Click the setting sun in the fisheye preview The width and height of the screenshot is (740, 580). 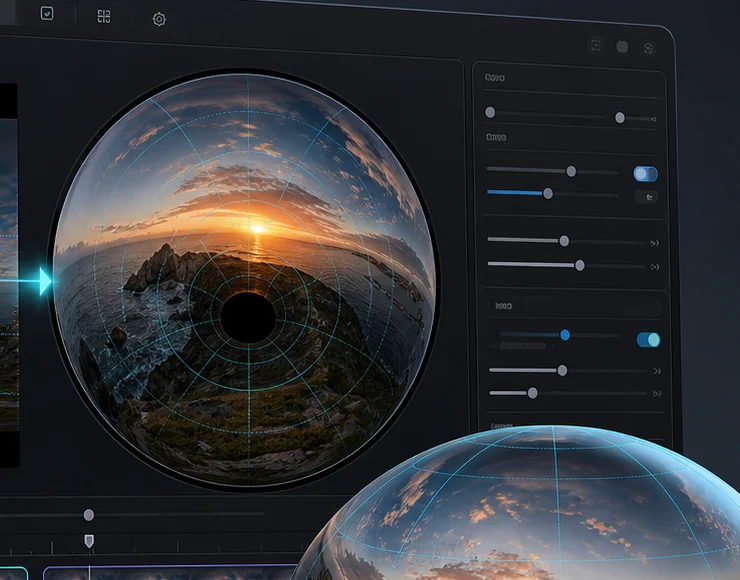(x=257, y=229)
